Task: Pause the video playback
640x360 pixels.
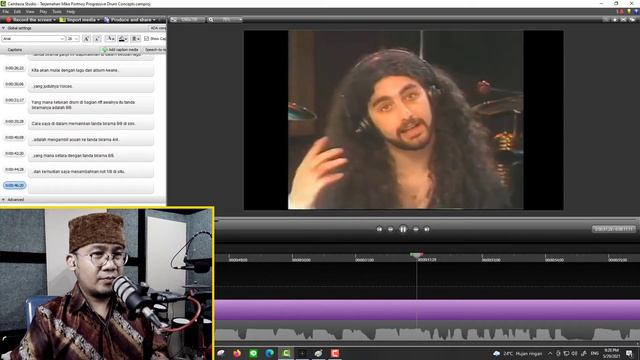Action: pos(403,229)
